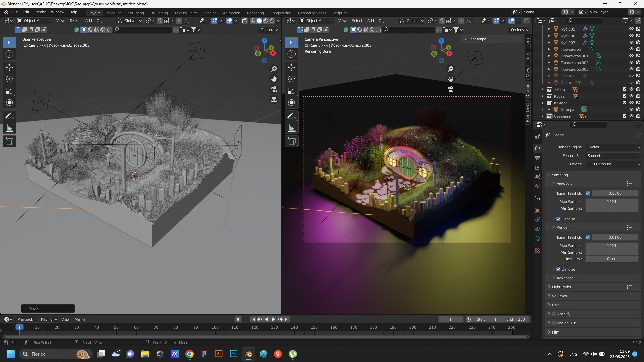Viewport: 644px width, 362px height.
Task: Switch perspective/orthographic grid icon in left viewport
Action: pyautogui.click(x=274, y=100)
